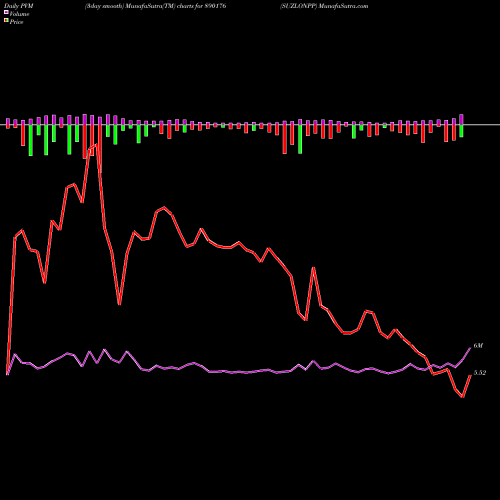Viewport: 500px width, 500px height.
Task: Click the 3day smooth MunafaSutra chart title
Action: click(x=155, y=6)
